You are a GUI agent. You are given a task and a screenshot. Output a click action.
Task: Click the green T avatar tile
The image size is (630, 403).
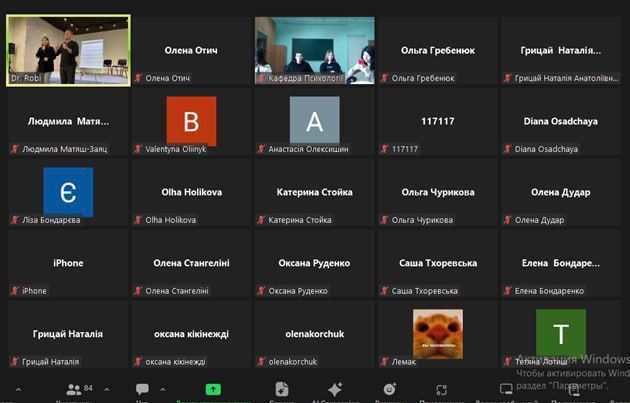(560, 333)
